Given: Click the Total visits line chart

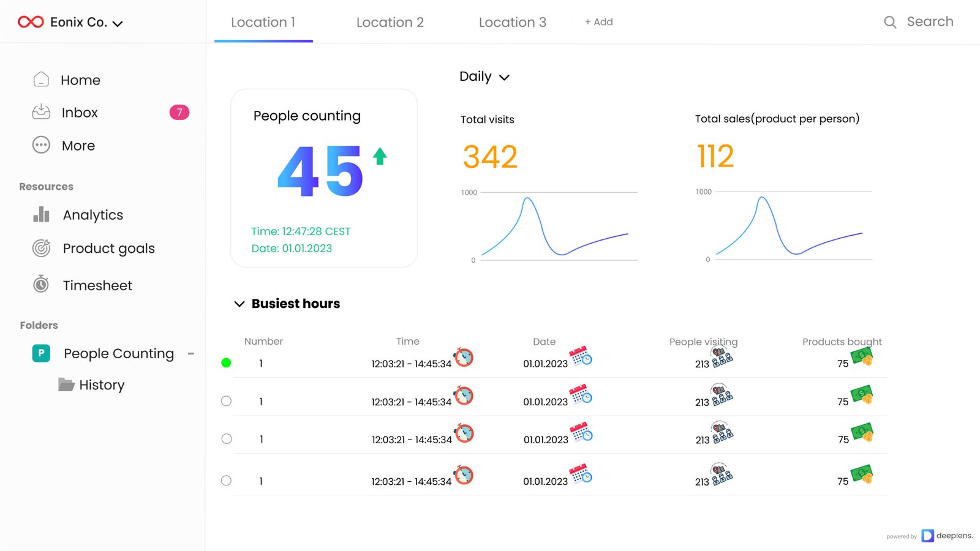Looking at the screenshot, I should click(554, 227).
